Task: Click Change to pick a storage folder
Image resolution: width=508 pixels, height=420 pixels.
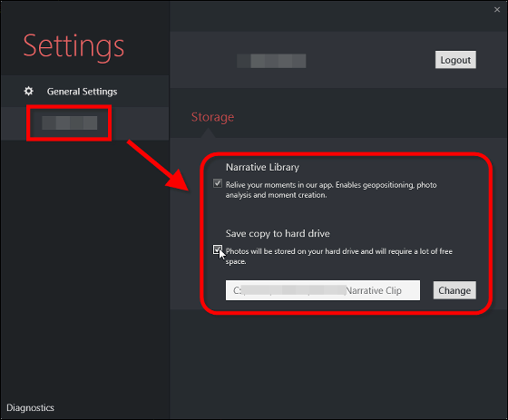Action: (x=454, y=290)
